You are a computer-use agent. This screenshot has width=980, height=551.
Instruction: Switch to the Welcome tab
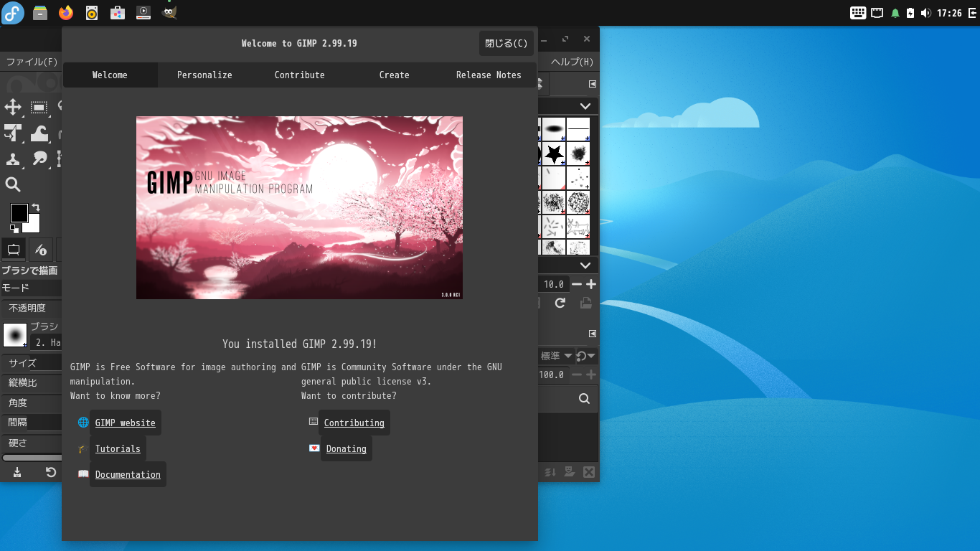click(110, 75)
